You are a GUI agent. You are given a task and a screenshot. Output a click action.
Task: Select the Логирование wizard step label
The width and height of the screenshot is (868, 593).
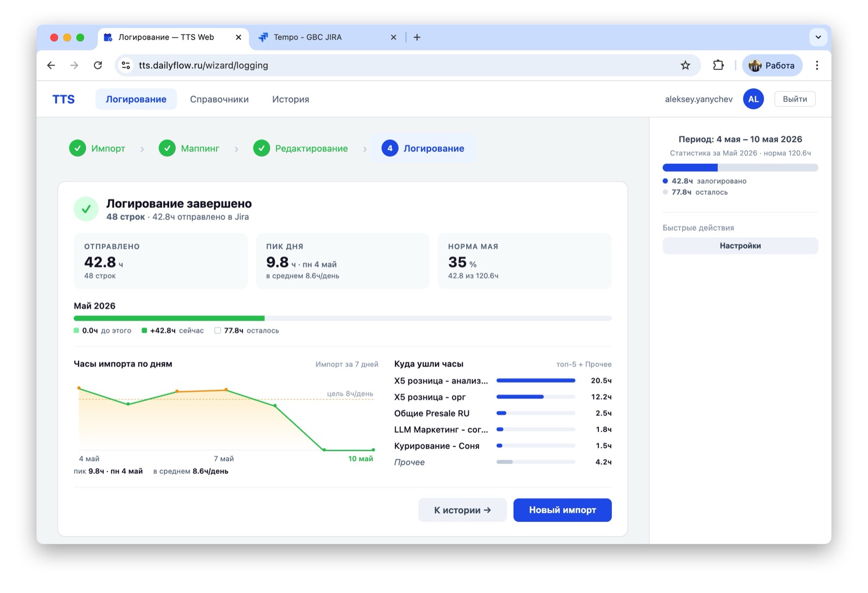(x=434, y=149)
